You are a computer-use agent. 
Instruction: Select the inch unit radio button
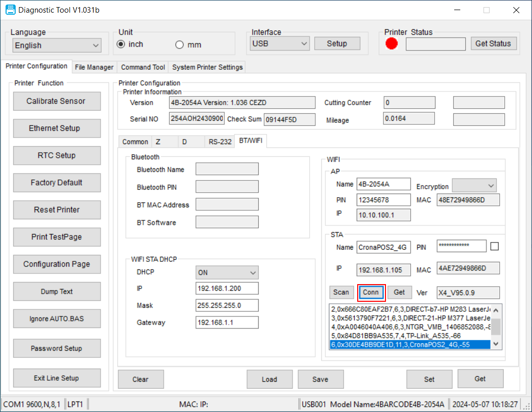[x=121, y=44]
